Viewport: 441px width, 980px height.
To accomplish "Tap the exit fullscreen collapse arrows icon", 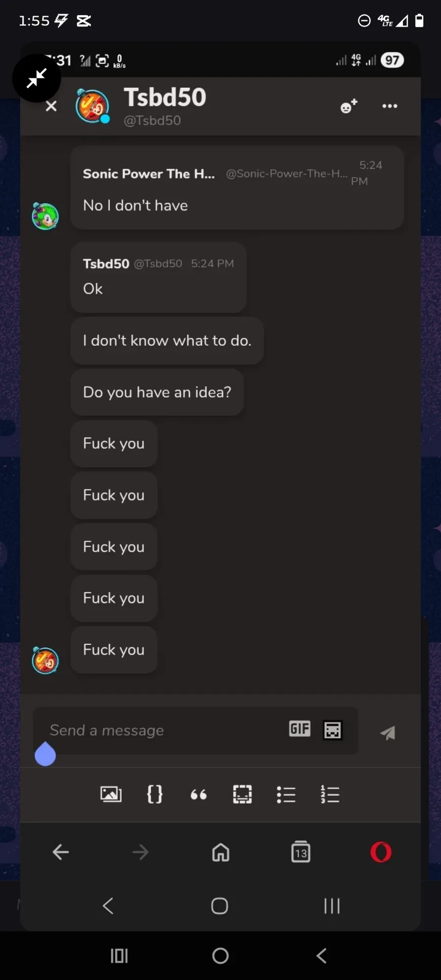I will click(36, 78).
